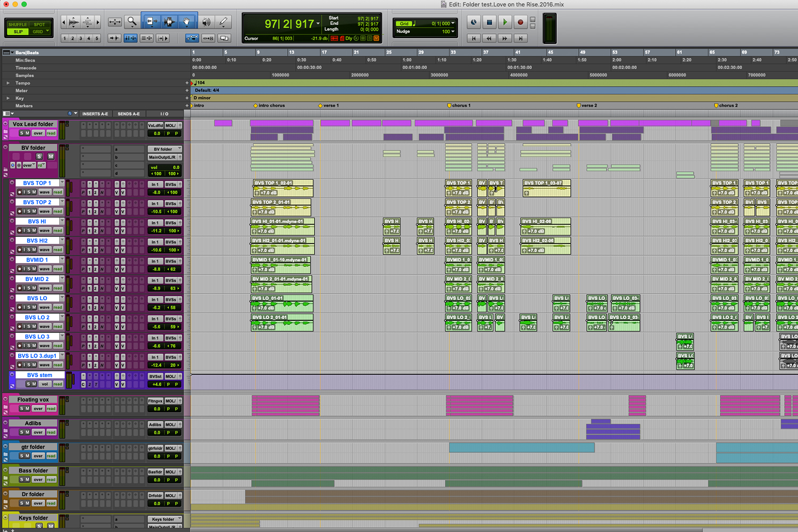The image size is (798, 532).
Task: Open Grid mode dropdown arrow
Action: click(47, 31)
